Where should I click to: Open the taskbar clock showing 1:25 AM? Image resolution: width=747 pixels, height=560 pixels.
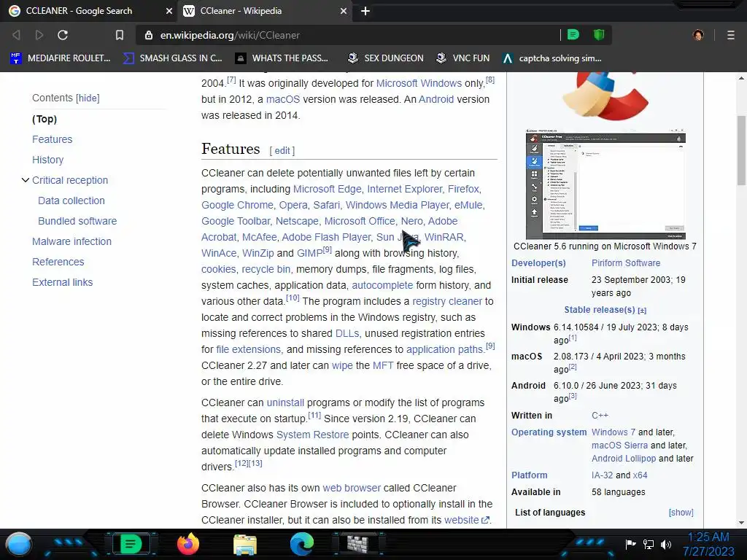[708, 544]
